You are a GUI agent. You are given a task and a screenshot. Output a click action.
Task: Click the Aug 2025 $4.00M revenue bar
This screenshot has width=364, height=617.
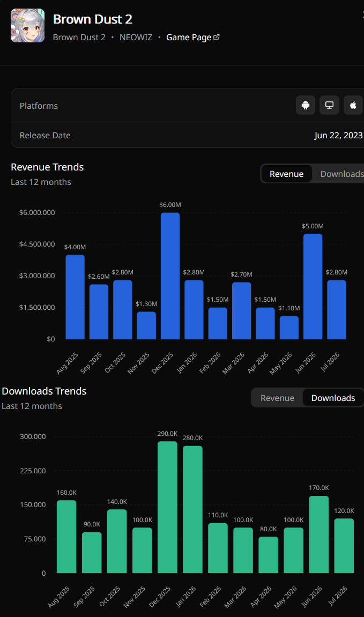coord(75,297)
